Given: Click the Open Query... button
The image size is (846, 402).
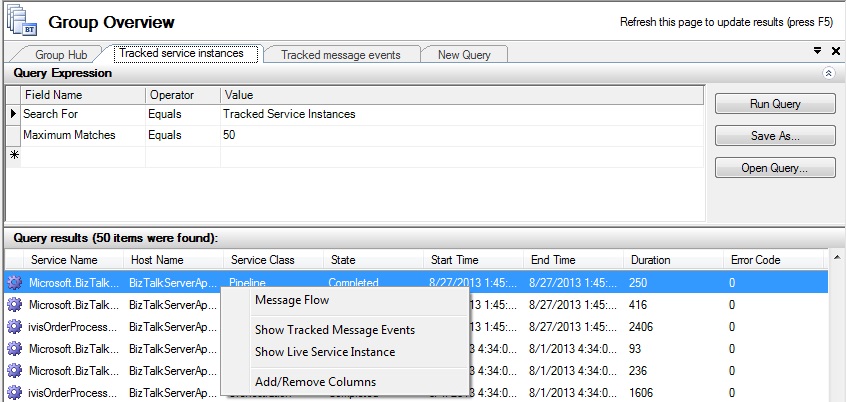Looking at the screenshot, I should coord(775,168).
